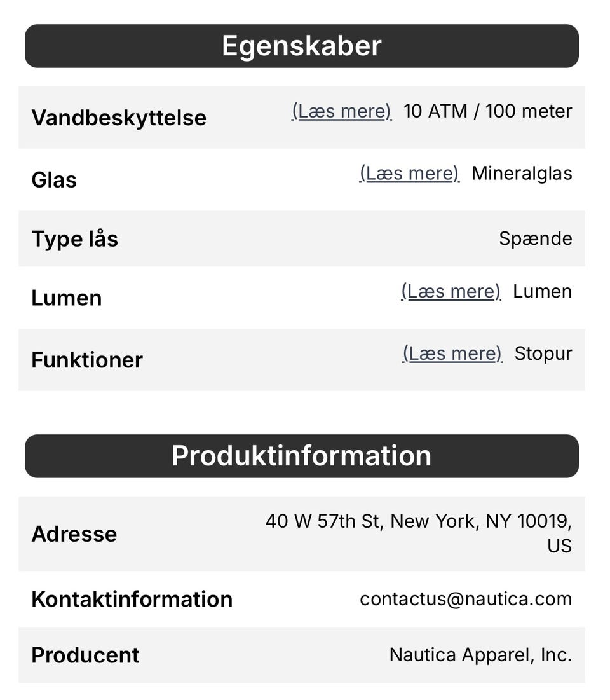
Task: Click the contactus@nautica.com email address
Action: pyautogui.click(x=466, y=599)
